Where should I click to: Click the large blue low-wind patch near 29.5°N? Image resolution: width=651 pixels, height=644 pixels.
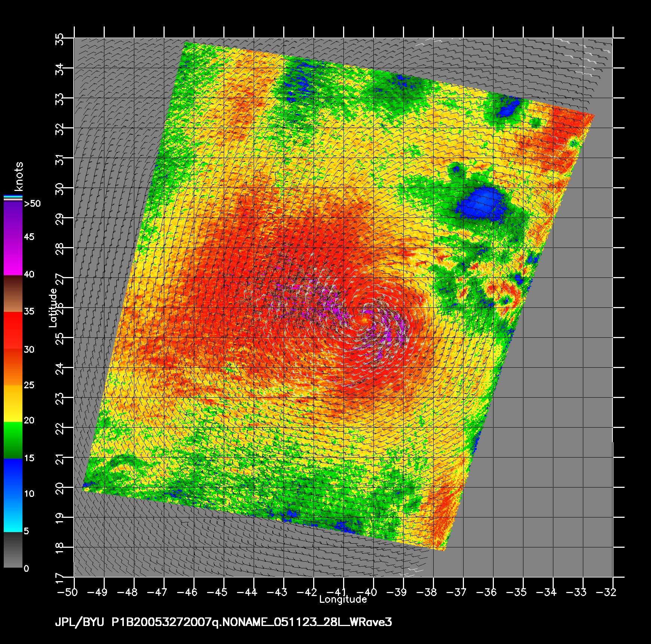pyautogui.click(x=482, y=203)
